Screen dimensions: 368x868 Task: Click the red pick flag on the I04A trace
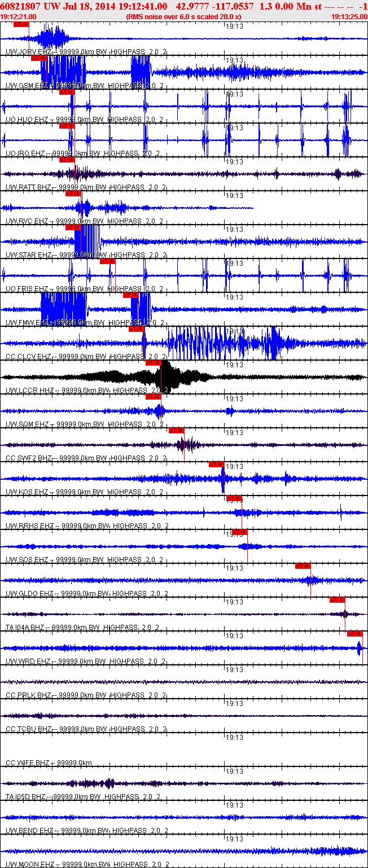point(338,600)
